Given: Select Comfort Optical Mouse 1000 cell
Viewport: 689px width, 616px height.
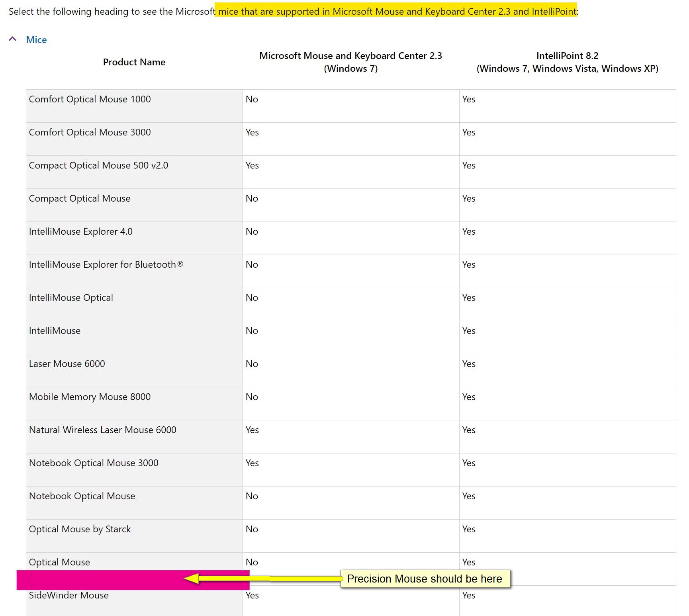Looking at the screenshot, I should click(134, 106).
